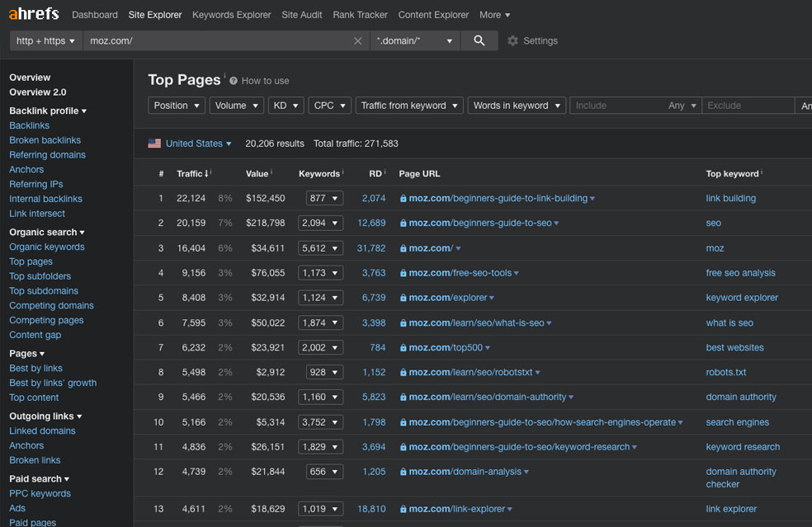This screenshot has width=812, height=527.
Task: Open Linked domains report
Action: 42,431
